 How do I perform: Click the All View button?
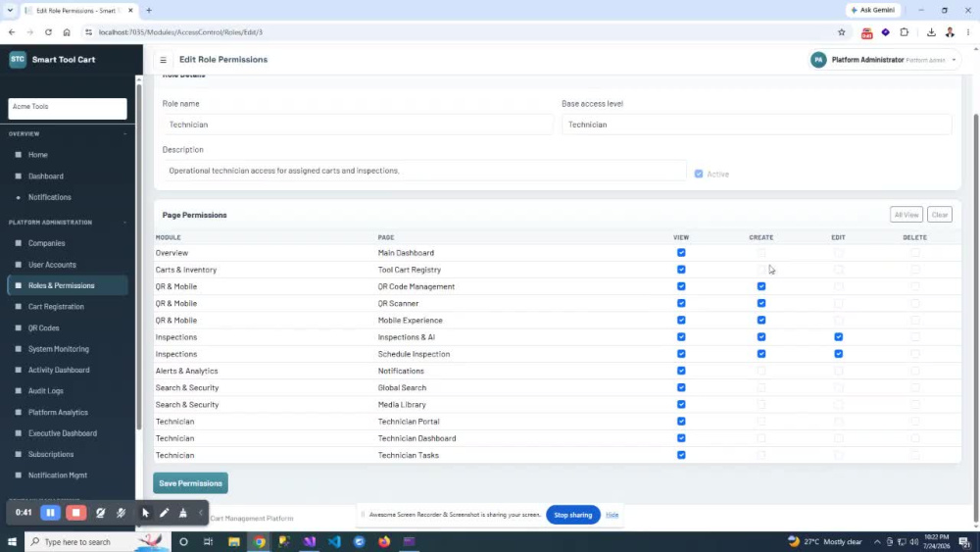click(x=906, y=215)
